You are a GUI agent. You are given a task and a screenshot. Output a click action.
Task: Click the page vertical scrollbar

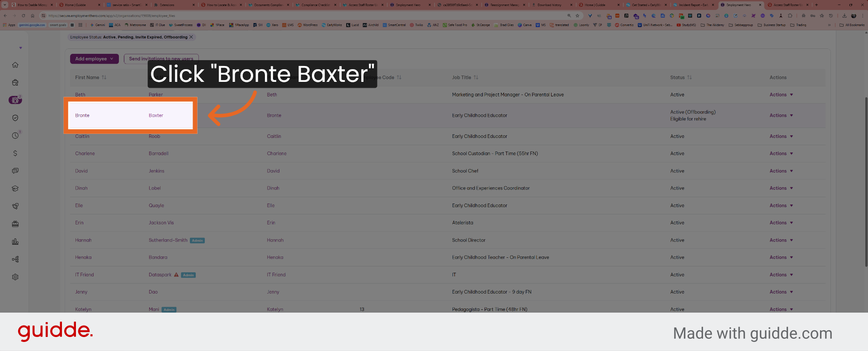tap(866, 181)
